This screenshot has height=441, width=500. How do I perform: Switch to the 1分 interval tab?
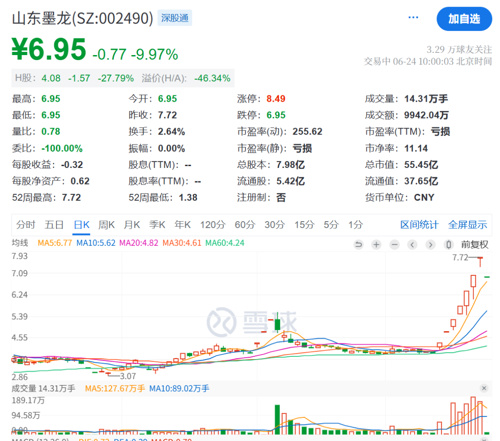[x=355, y=225]
